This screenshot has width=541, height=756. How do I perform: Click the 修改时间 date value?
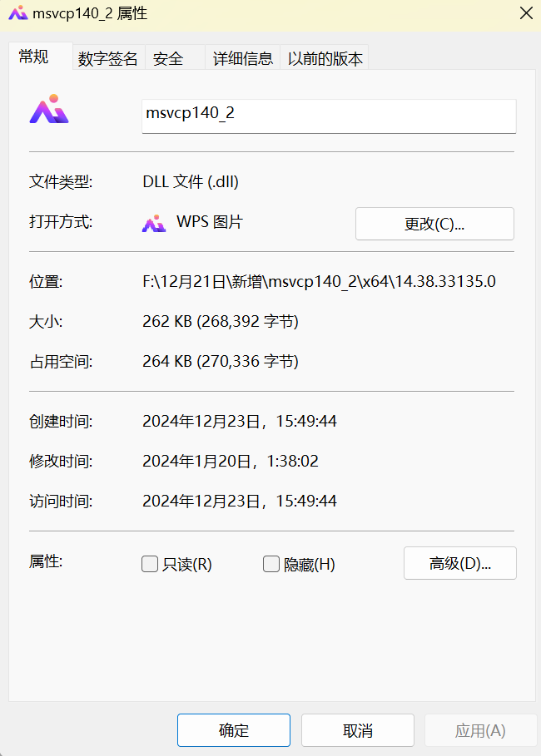[230, 461]
